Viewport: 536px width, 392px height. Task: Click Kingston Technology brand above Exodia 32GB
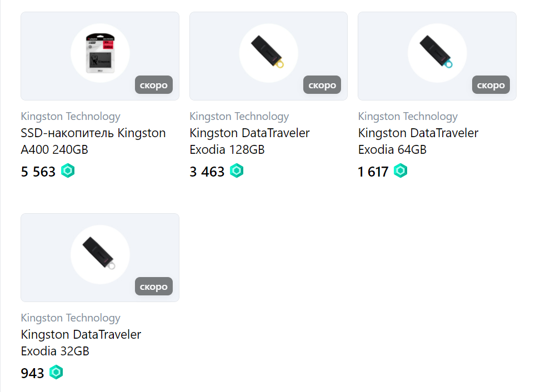pos(71,318)
